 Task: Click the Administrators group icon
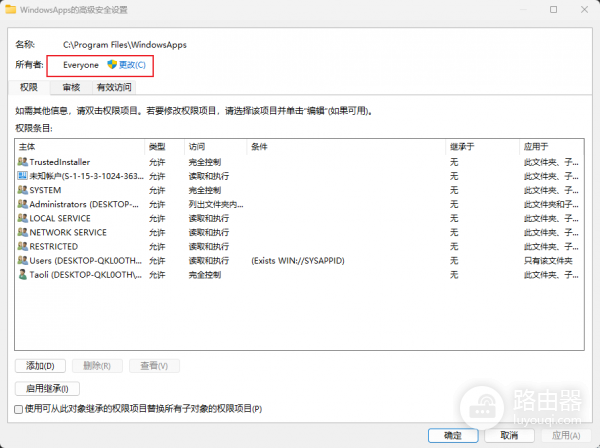pos(23,204)
